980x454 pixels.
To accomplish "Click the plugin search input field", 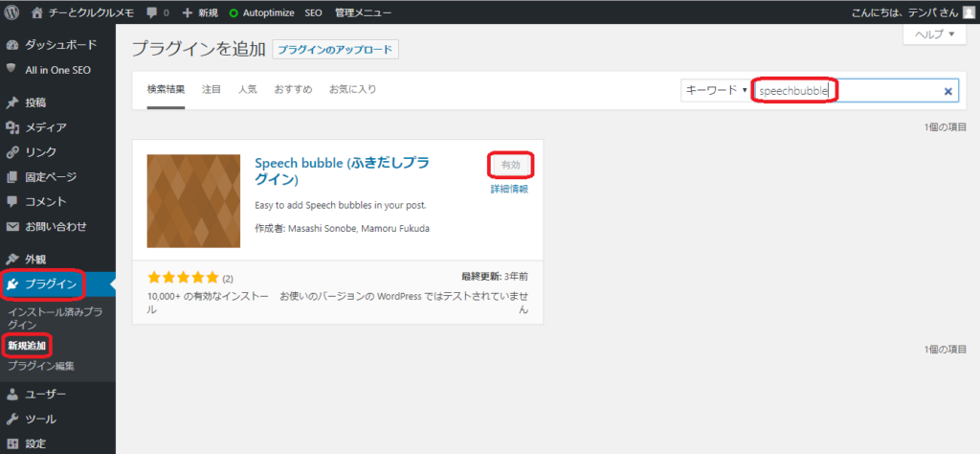I will coord(855,91).
